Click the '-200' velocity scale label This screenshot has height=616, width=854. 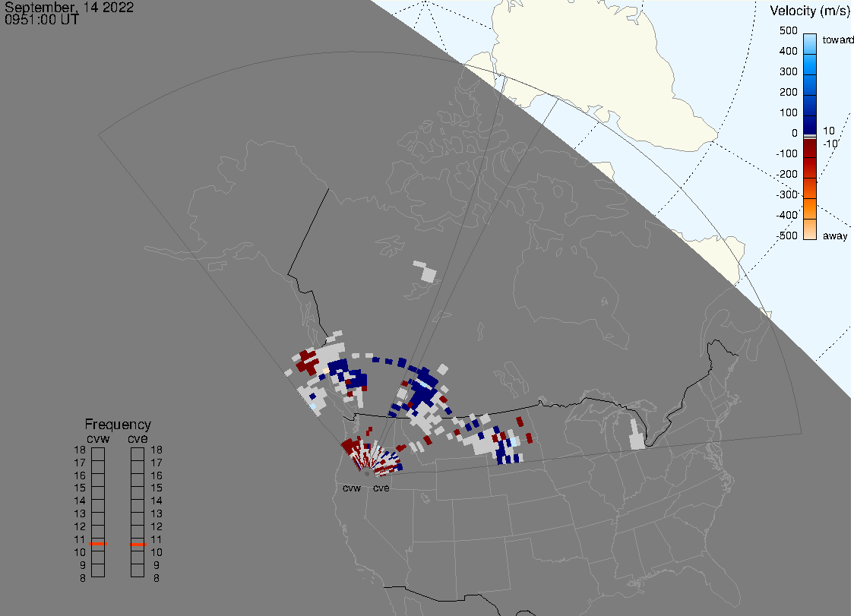pyautogui.click(x=786, y=174)
